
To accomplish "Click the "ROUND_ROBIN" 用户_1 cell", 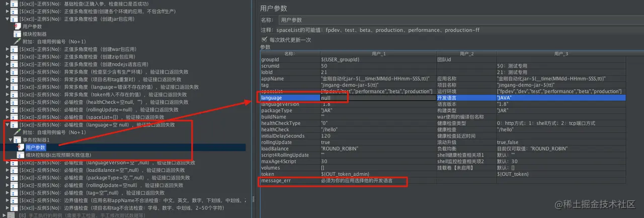I will click(378, 149).
